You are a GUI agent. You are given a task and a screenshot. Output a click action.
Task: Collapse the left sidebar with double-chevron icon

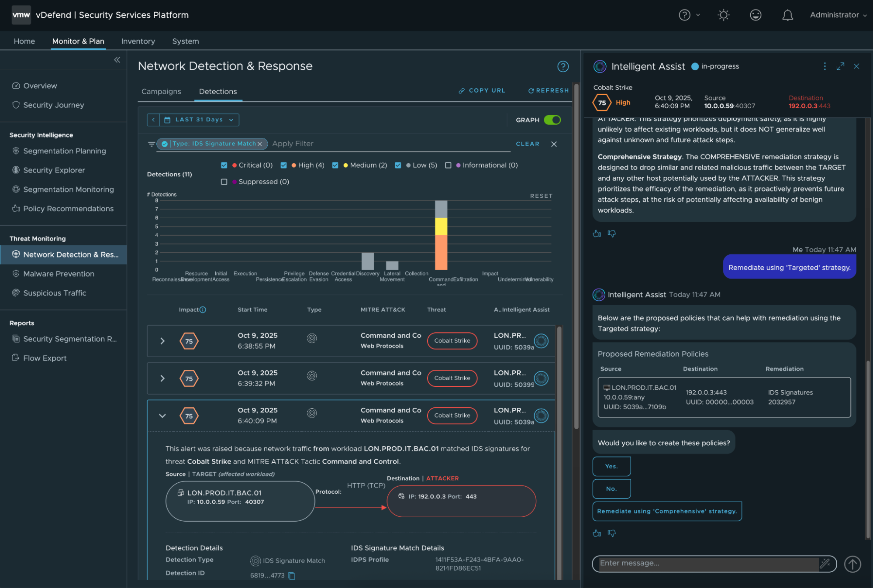[x=117, y=60]
